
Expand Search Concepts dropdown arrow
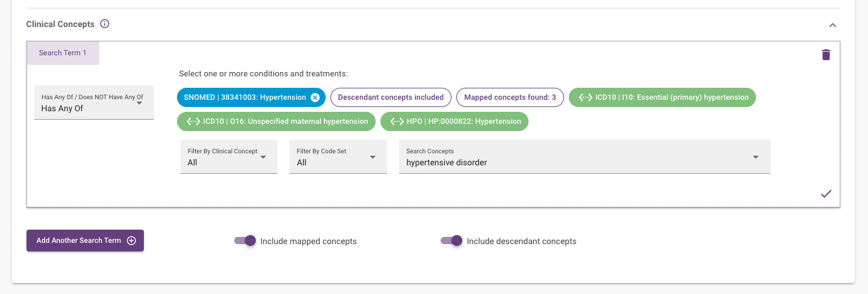(755, 158)
